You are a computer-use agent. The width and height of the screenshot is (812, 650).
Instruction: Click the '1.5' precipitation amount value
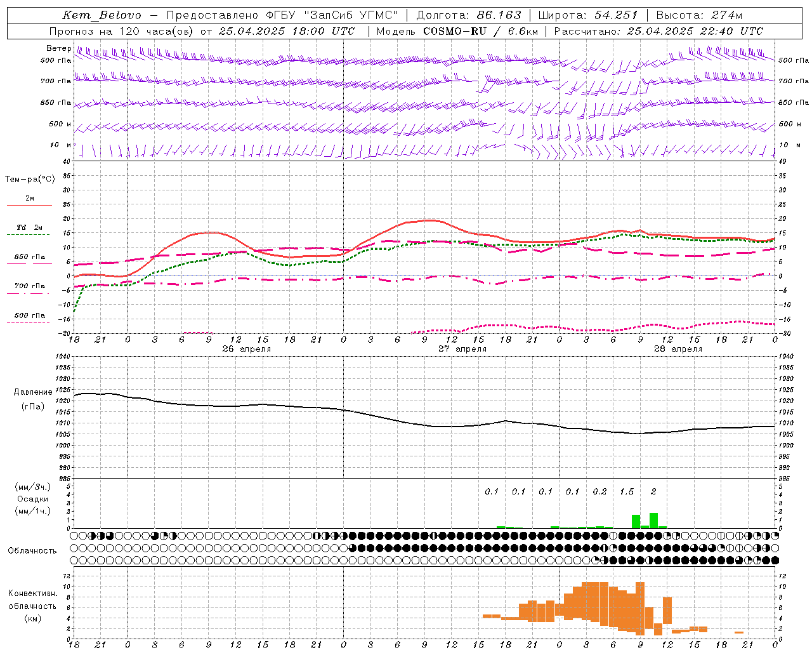click(627, 492)
